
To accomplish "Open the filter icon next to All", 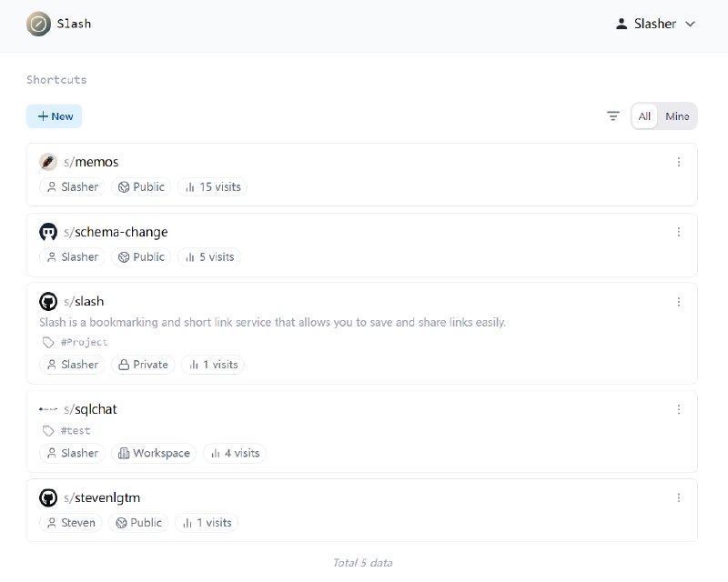I will pyautogui.click(x=613, y=116).
